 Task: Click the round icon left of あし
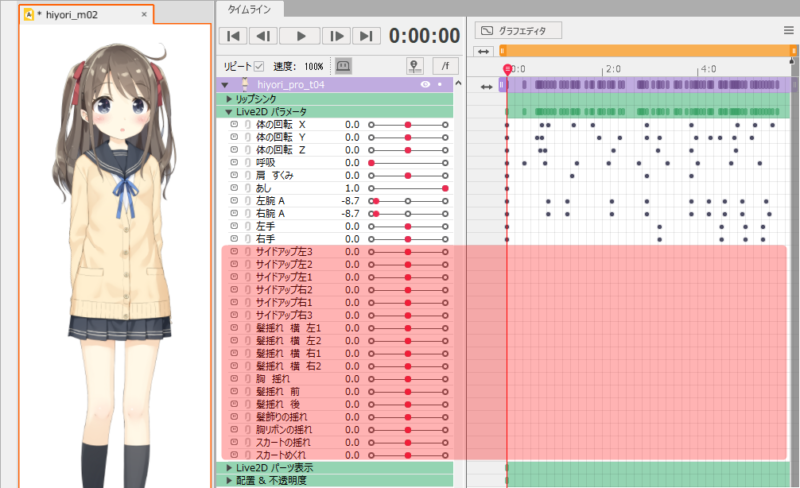tap(234, 188)
